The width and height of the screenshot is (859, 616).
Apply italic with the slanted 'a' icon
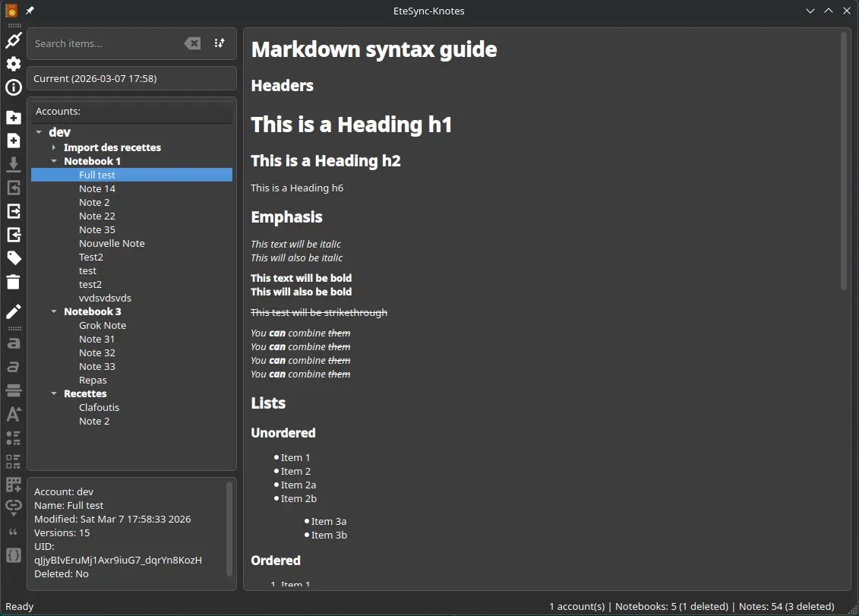coord(14,367)
